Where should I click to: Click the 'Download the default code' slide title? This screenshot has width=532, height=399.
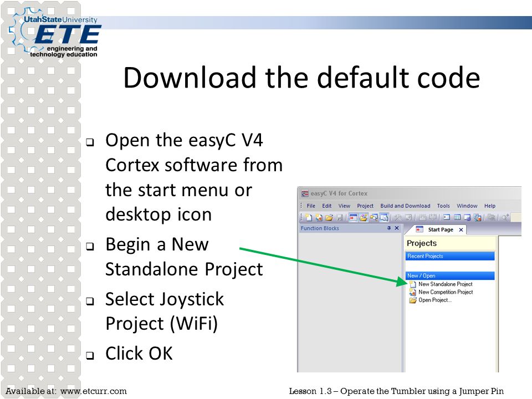coord(301,78)
